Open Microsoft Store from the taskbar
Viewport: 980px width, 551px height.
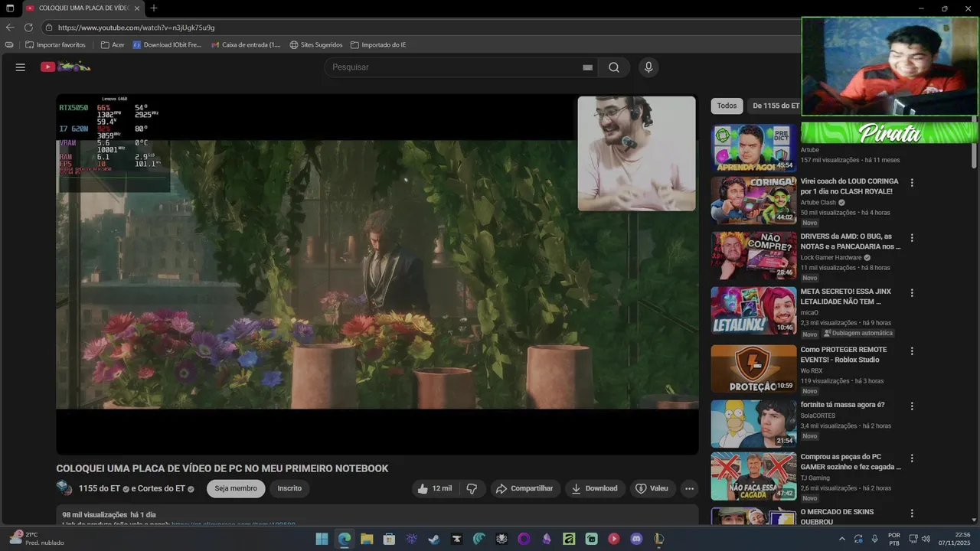pos(389,539)
